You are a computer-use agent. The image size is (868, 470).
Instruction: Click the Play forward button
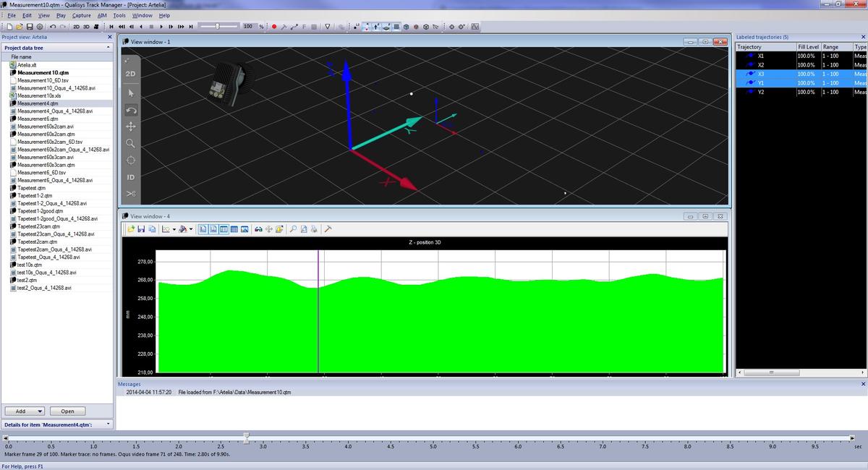coord(161,27)
